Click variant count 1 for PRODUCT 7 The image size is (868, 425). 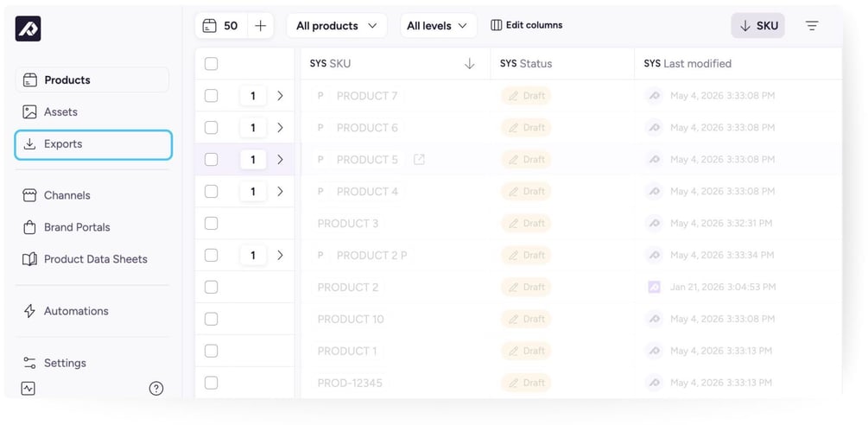253,96
